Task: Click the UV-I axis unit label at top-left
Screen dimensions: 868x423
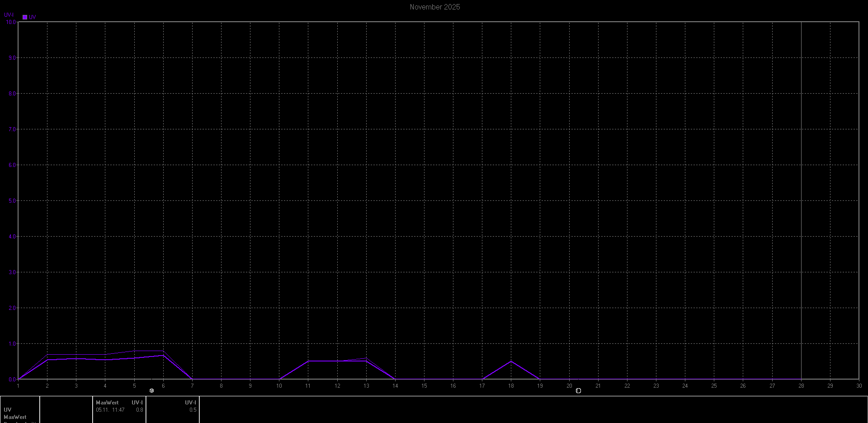Action: click(x=9, y=15)
